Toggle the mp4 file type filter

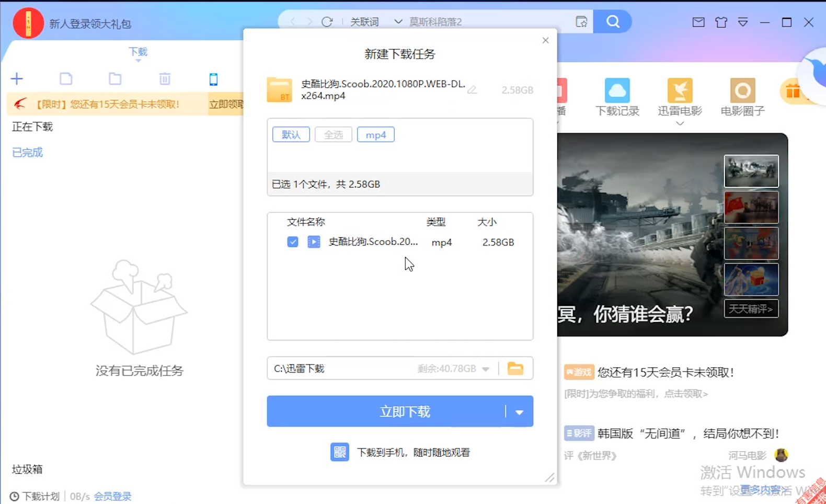(x=375, y=135)
